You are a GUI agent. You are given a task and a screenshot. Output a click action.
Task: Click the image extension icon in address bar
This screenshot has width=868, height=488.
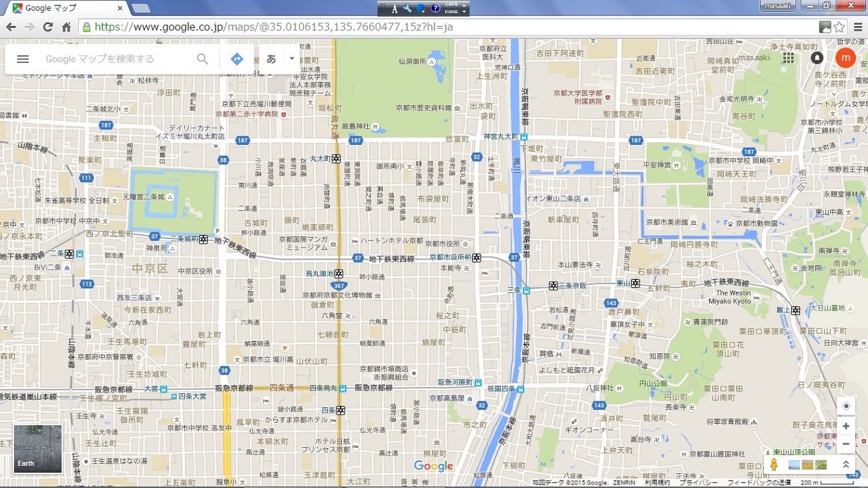click(825, 27)
